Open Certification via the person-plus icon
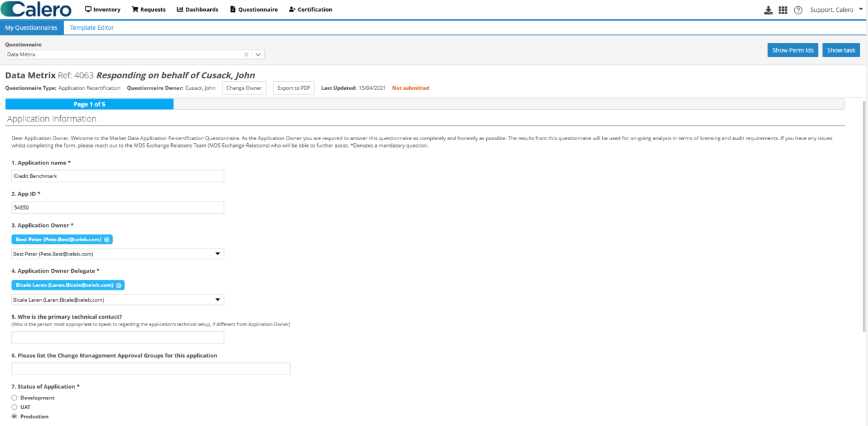This screenshot has width=868, height=426. (291, 9)
